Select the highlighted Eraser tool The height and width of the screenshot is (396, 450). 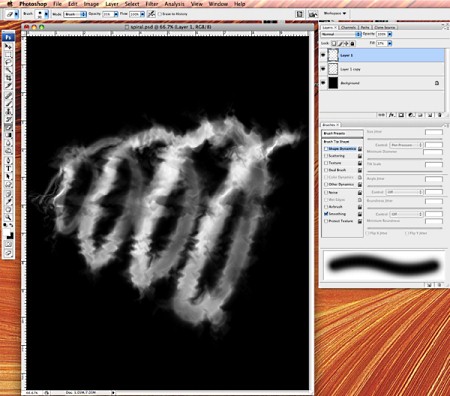click(x=8, y=127)
